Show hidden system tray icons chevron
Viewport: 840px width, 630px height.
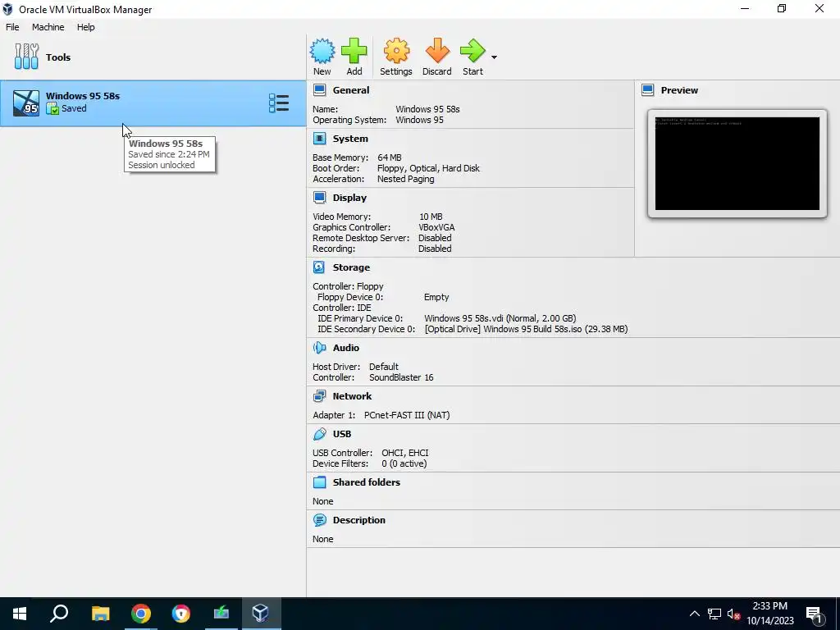694,614
